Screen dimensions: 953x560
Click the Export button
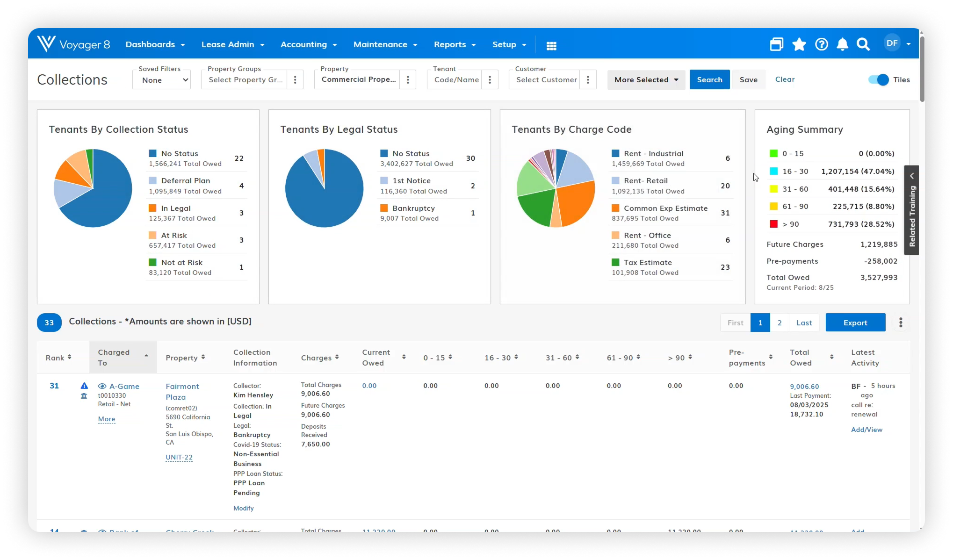coord(855,323)
